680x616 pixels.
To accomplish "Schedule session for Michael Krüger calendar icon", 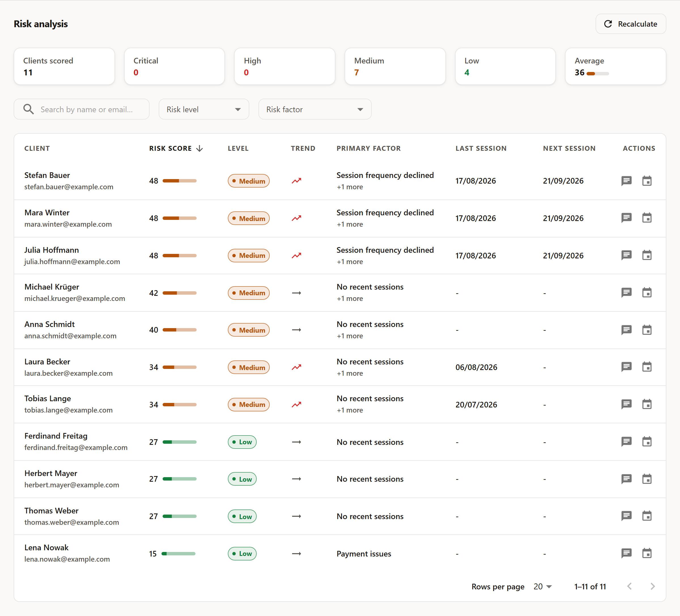I will [647, 292].
